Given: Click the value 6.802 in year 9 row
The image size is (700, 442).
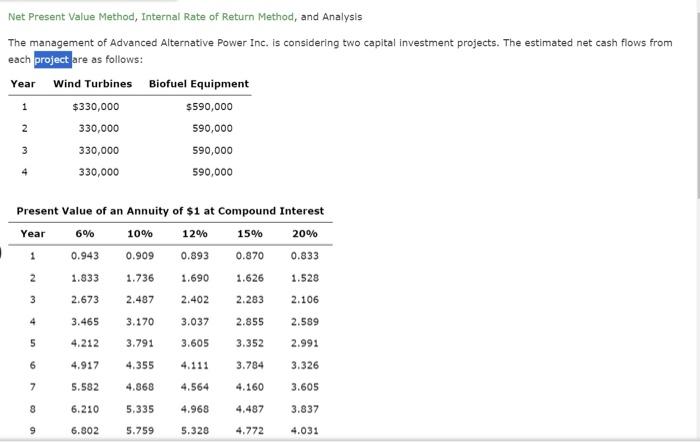Looking at the screenshot, I should 85,431.
